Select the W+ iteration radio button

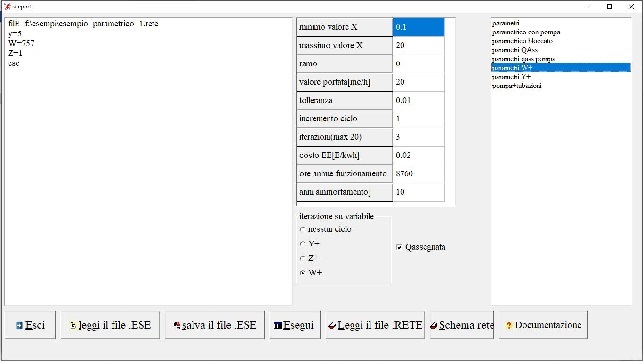pyautogui.click(x=302, y=272)
